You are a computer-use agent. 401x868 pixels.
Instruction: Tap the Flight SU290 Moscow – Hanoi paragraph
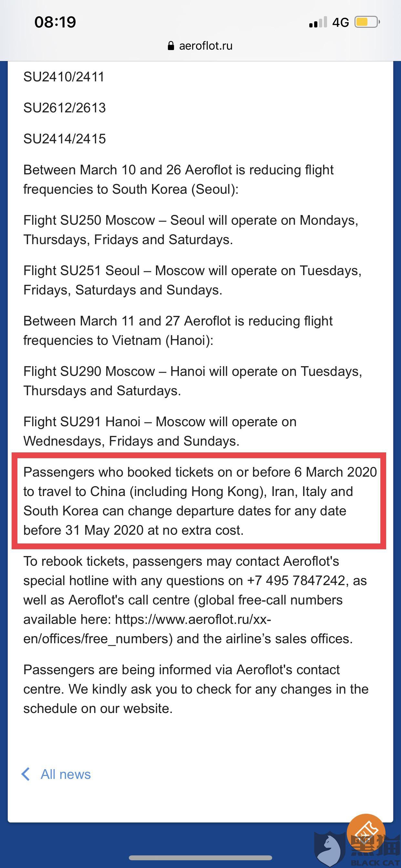[x=192, y=381]
